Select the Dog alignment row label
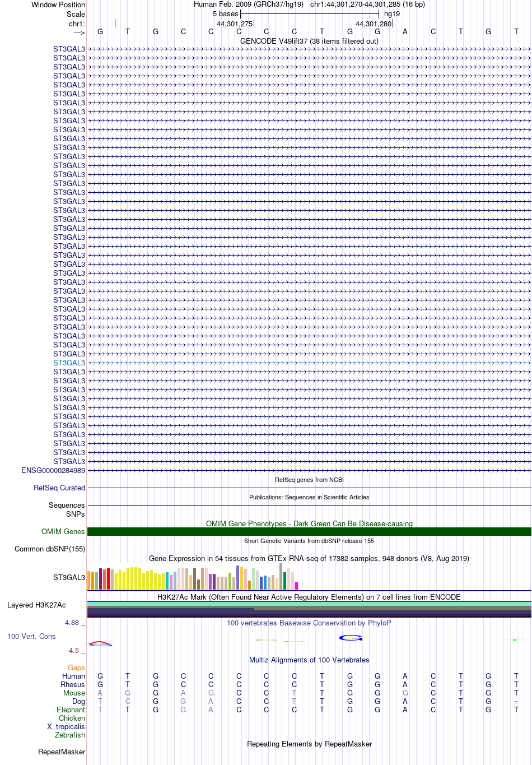Viewport: 532px width, 765px height. (78, 701)
